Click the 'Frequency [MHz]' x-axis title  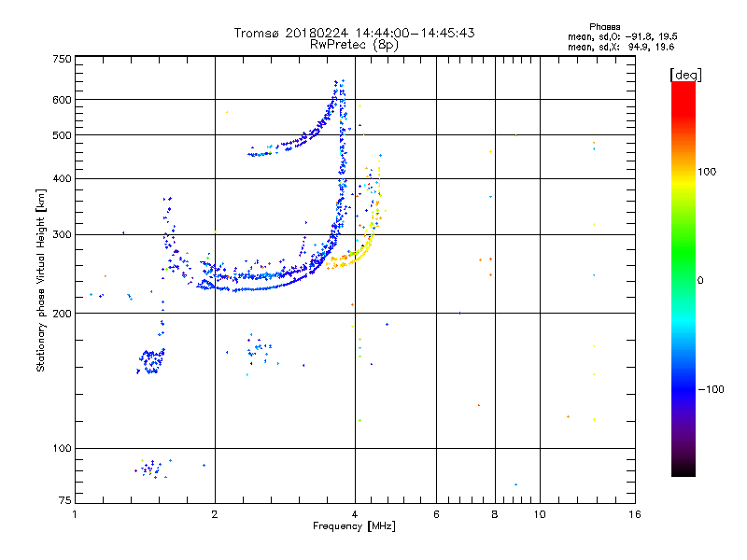point(354,526)
